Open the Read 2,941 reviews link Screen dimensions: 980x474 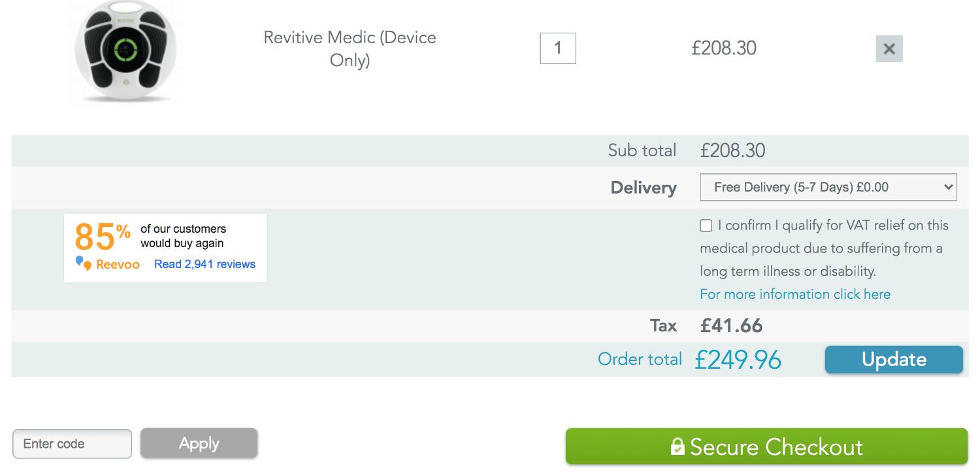[x=204, y=264]
